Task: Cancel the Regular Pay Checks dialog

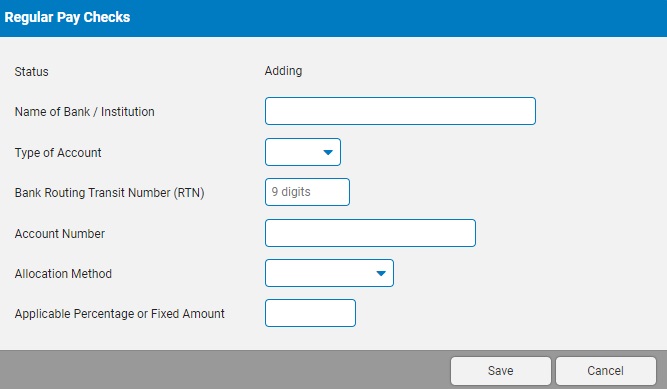Action: pos(606,371)
